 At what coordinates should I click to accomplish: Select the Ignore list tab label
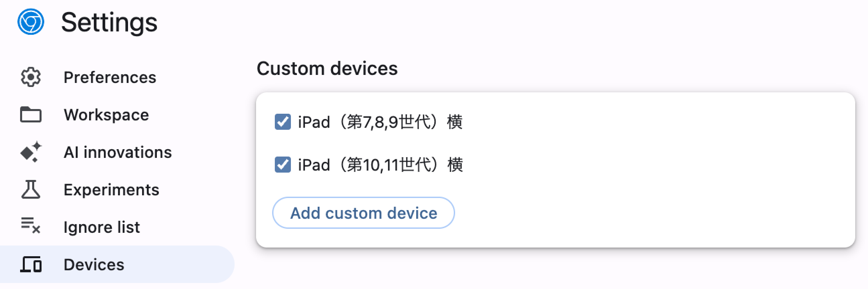point(102,227)
